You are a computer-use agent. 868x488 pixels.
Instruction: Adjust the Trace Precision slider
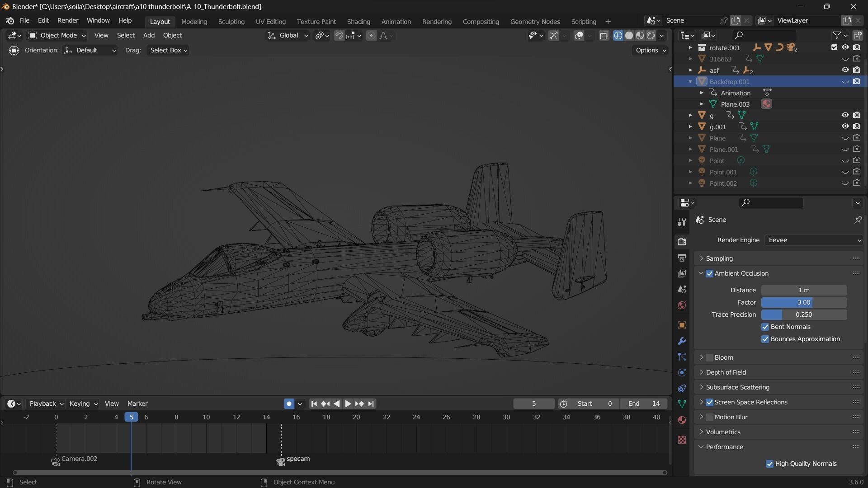click(x=804, y=314)
